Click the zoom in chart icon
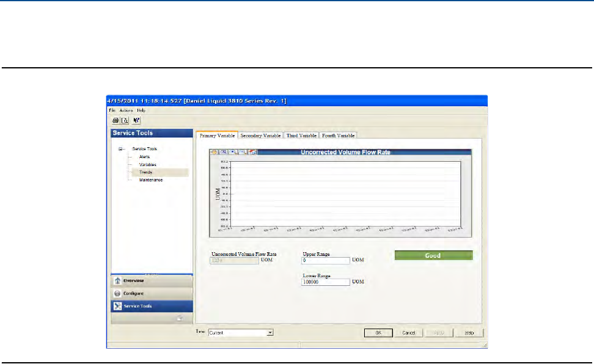Image resolution: width=594 pixels, height=364 pixels. tap(233, 152)
